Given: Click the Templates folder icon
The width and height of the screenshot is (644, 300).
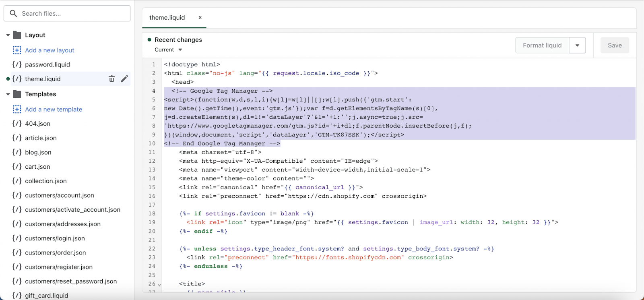Looking at the screenshot, I should tap(17, 94).
